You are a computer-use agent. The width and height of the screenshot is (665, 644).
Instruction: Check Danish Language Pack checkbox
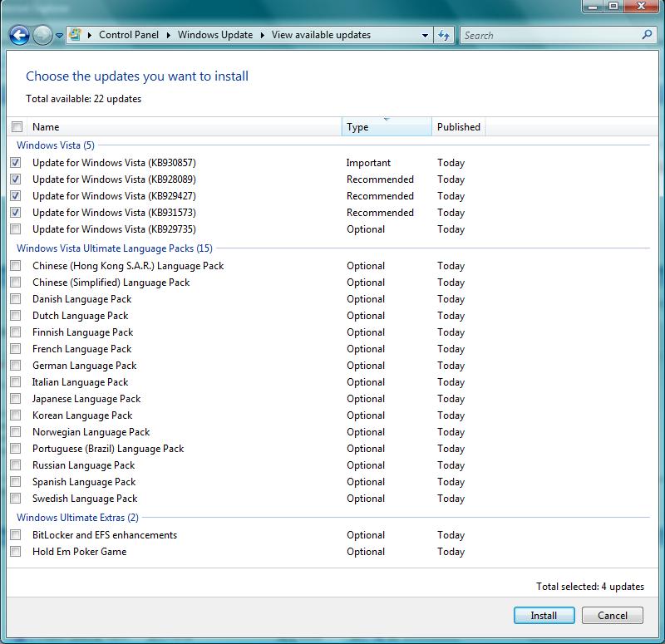click(x=16, y=298)
